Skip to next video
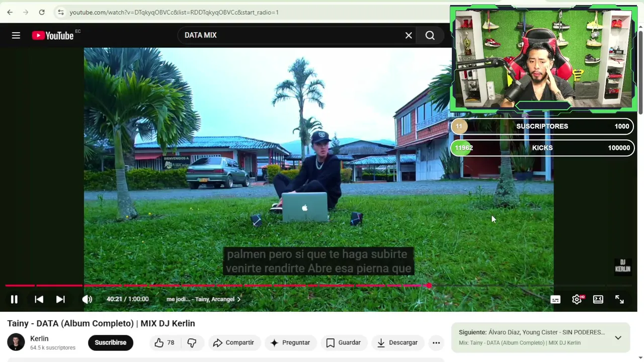644x362 pixels. (x=60, y=299)
